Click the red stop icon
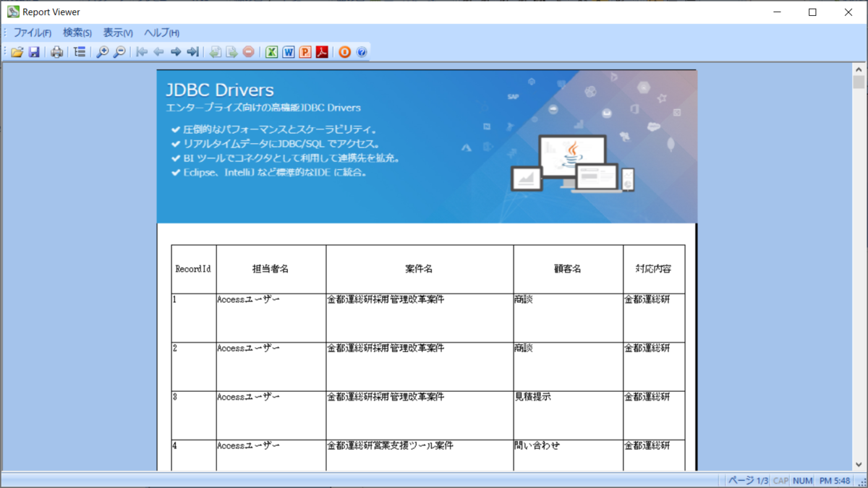Screen dimensions: 868x488 pos(248,52)
